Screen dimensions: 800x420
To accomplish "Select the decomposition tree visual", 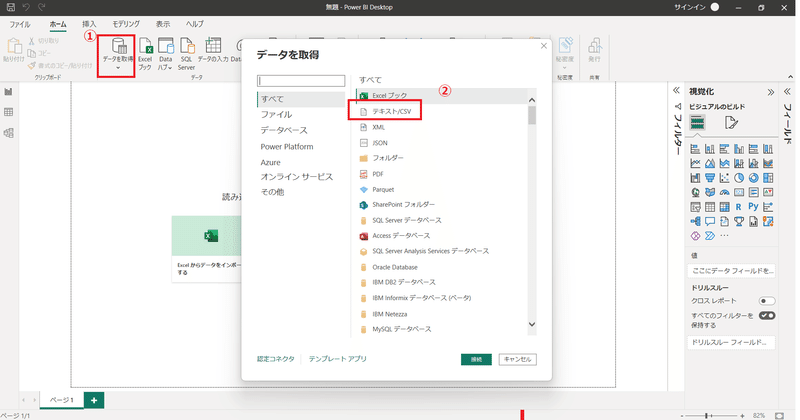I will tap(695, 221).
